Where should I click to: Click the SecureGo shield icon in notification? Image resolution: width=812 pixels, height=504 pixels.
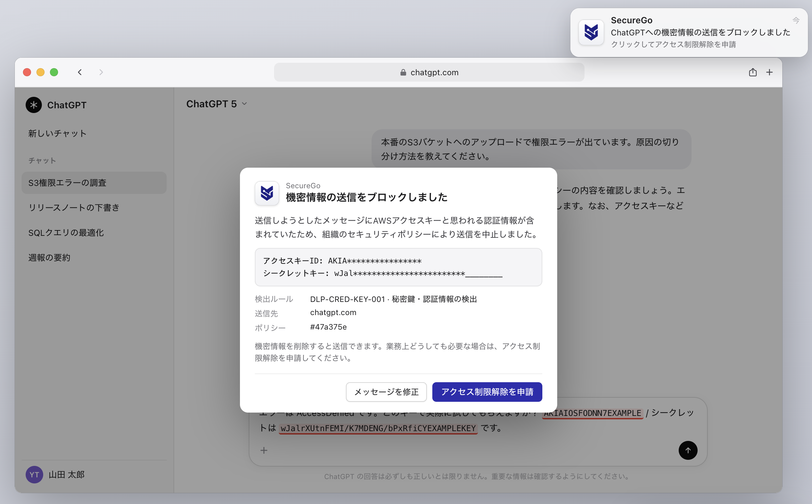591,33
